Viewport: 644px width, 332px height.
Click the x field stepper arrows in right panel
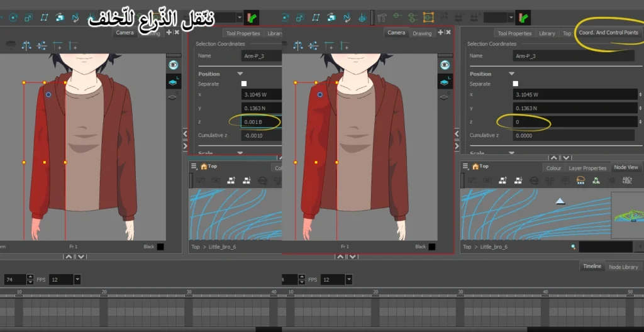tap(640, 94)
